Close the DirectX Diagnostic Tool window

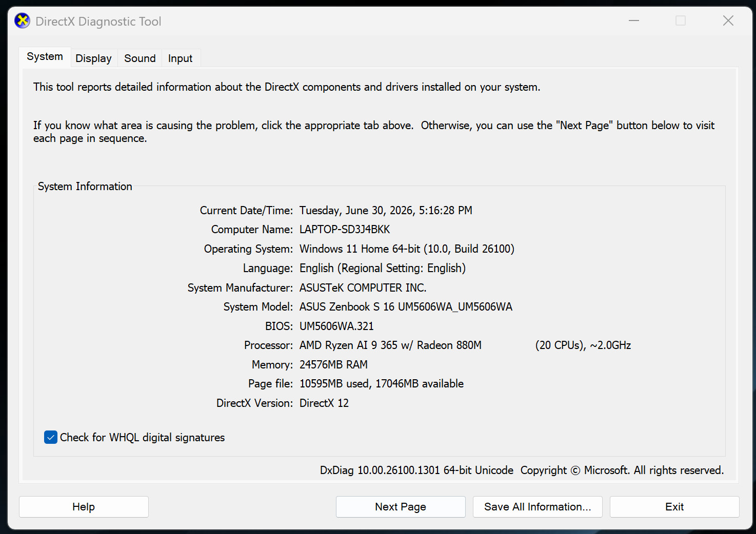coord(728,21)
